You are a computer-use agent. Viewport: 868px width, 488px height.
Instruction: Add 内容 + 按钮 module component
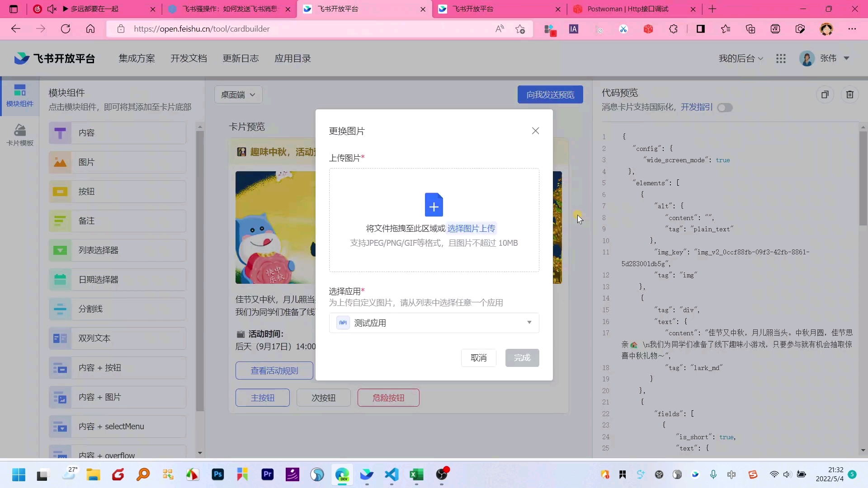118,368
